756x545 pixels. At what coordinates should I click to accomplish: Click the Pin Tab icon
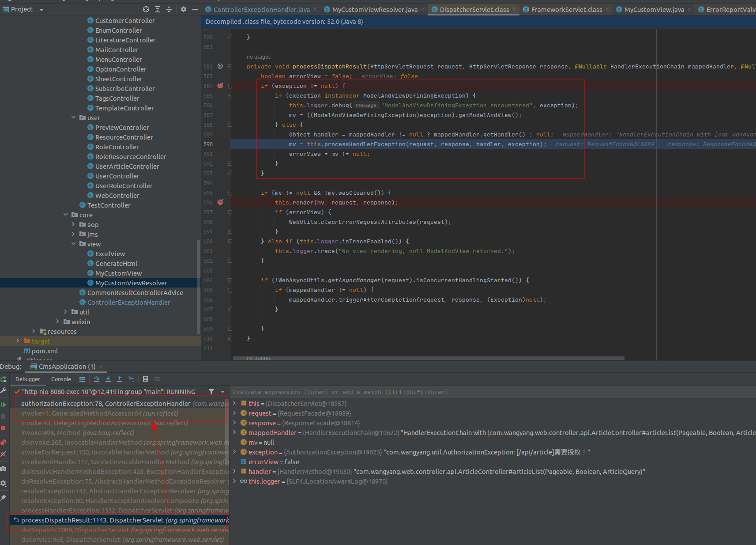[x=4, y=498]
